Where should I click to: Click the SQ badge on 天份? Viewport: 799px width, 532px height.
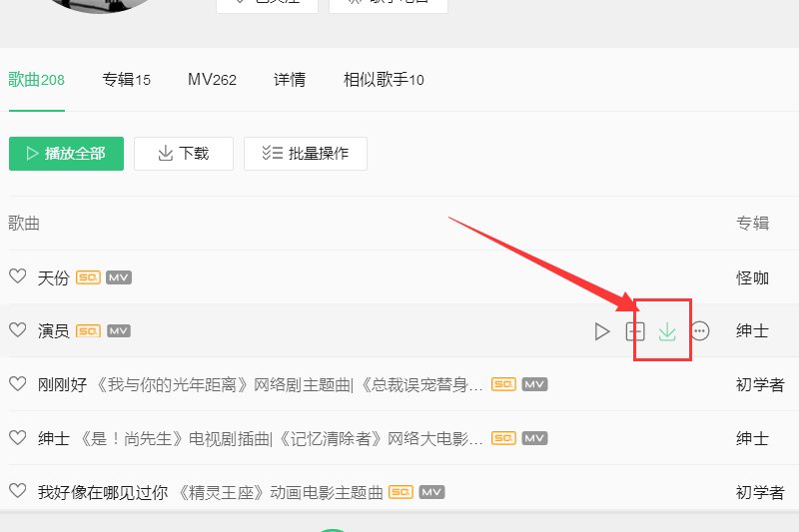[x=88, y=277]
